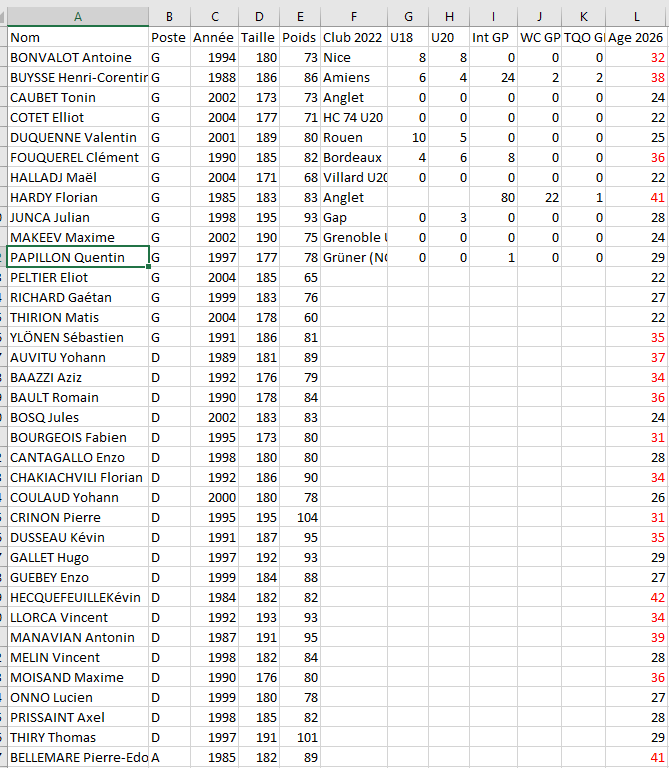The width and height of the screenshot is (669, 768).
Task: Select cell 'DUSSEAU Kévin'
Action: tap(78, 537)
